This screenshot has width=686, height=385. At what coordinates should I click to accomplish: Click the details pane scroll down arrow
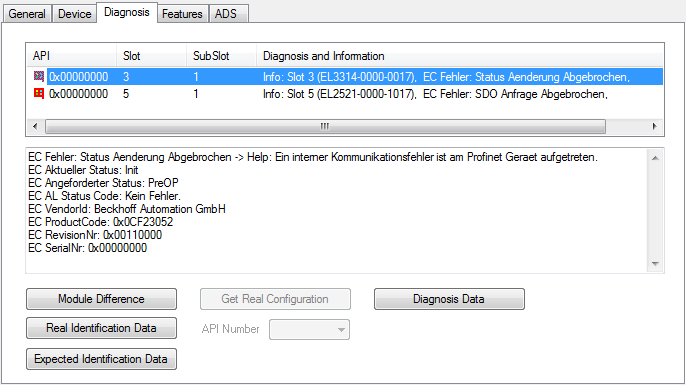(655, 263)
